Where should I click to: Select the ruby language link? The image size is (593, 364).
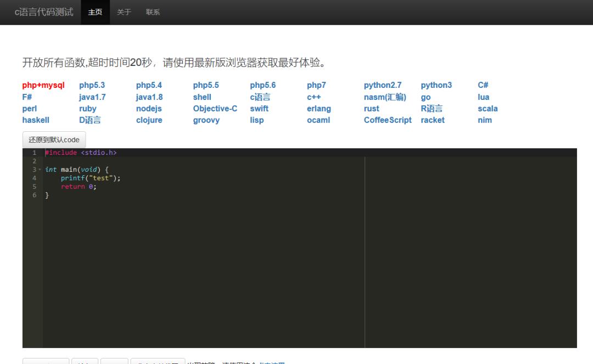(x=88, y=109)
